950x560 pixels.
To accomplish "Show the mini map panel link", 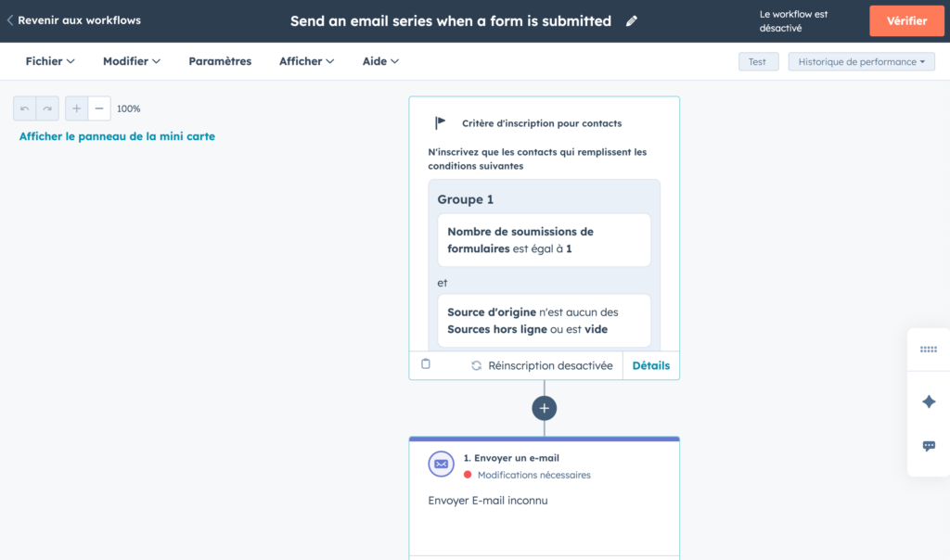I will coord(117,136).
